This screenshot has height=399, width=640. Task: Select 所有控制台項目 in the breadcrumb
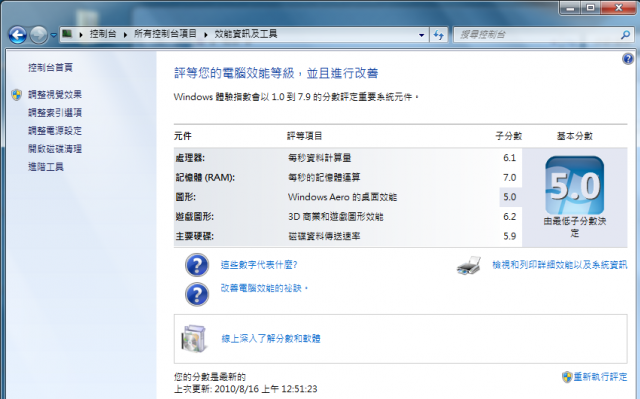(165, 34)
